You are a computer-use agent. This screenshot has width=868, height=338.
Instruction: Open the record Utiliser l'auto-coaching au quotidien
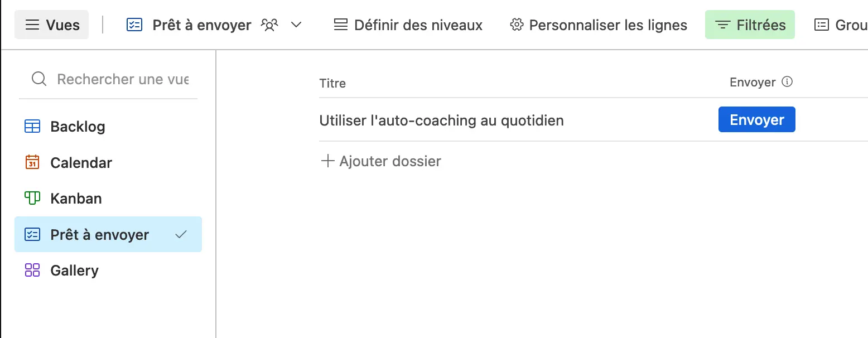pyautogui.click(x=441, y=120)
